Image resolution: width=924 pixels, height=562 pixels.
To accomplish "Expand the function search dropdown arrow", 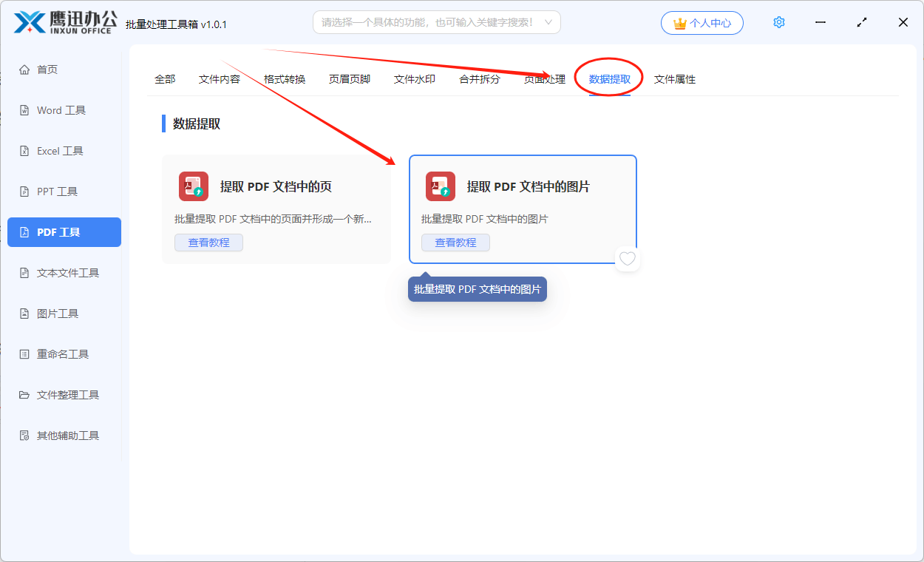I will (548, 22).
